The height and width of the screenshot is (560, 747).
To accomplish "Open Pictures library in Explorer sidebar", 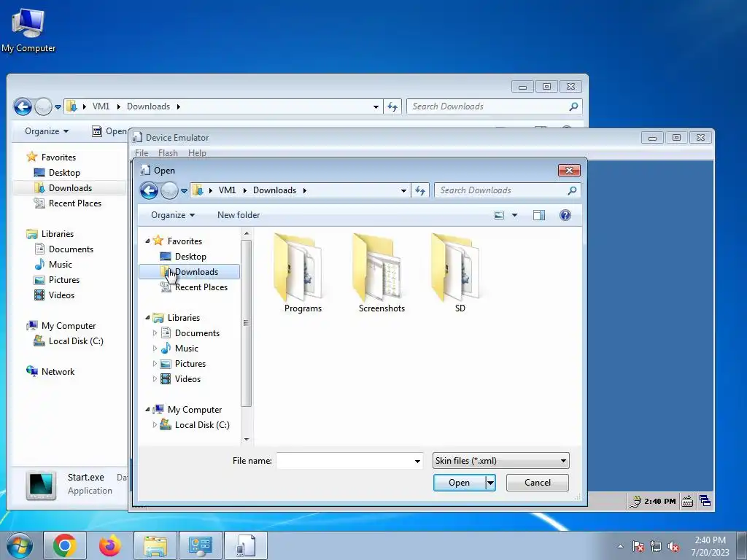I will pos(57,280).
